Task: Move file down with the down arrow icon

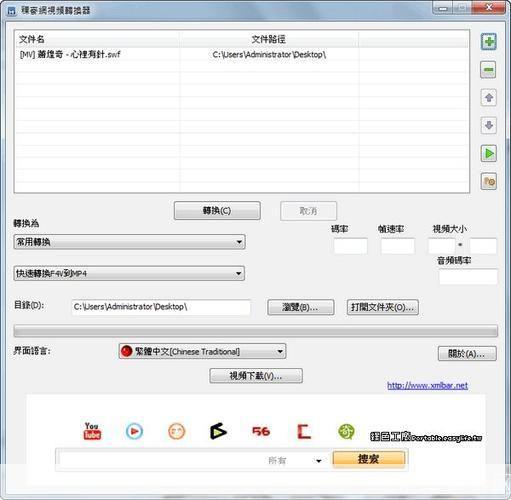Action: click(x=489, y=126)
